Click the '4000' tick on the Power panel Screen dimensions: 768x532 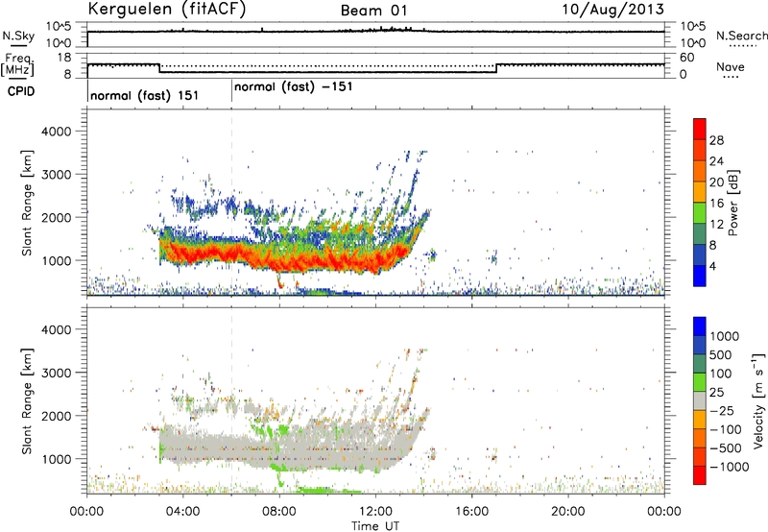pyautogui.click(x=57, y=132)
